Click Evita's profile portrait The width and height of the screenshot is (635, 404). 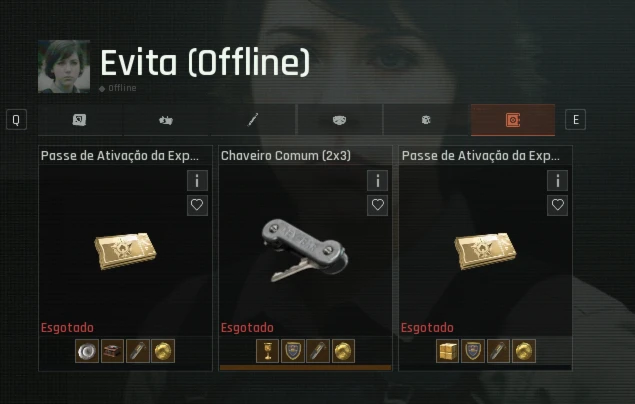click(x=64, y=66)
